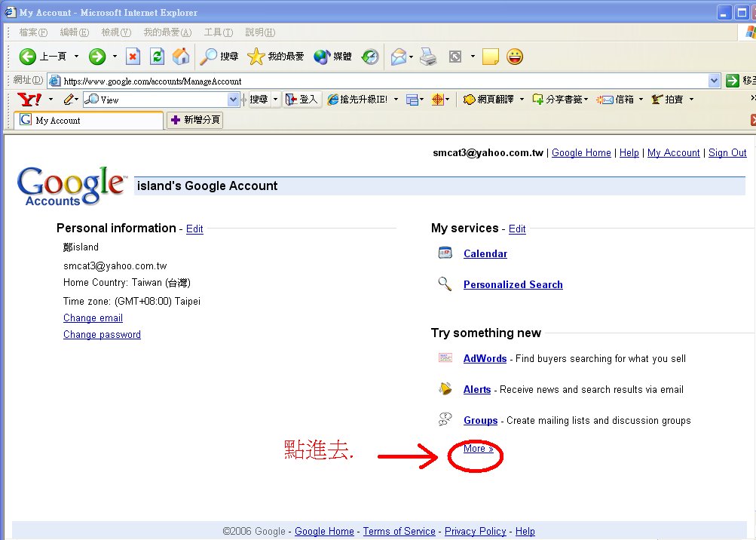756x540 pixels.
Task: Click the red X Stop button
Action: point(133,57)
